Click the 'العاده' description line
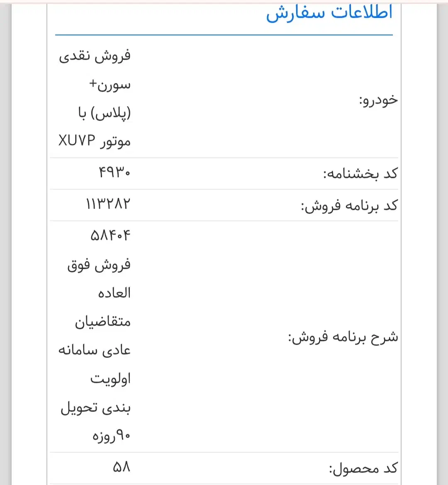 tap(114, 293)
